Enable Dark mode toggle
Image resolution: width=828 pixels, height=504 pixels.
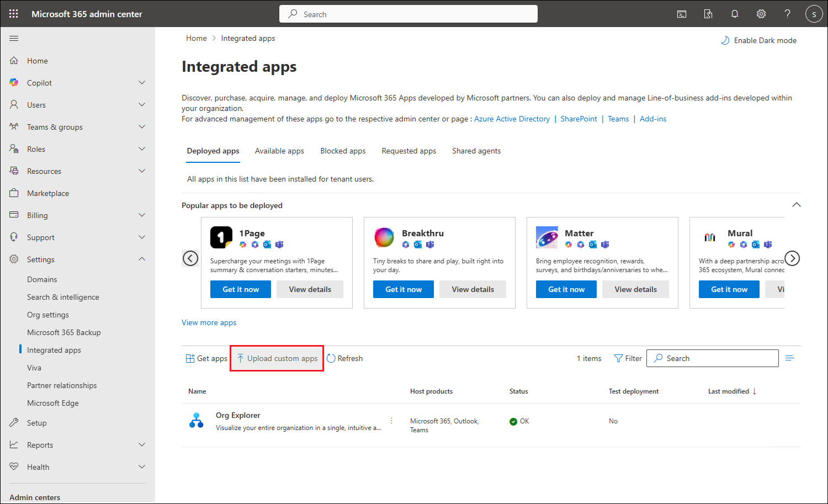click(759, 40)
